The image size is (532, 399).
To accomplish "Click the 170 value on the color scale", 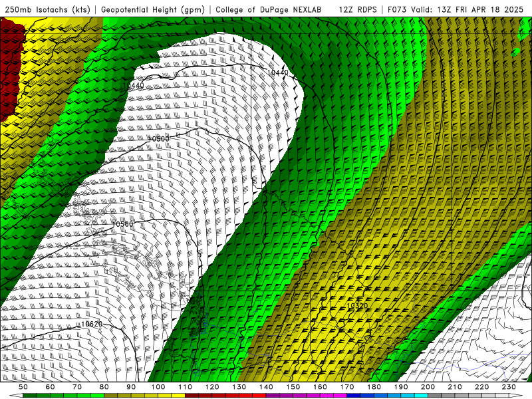I will tap(347, 387).
